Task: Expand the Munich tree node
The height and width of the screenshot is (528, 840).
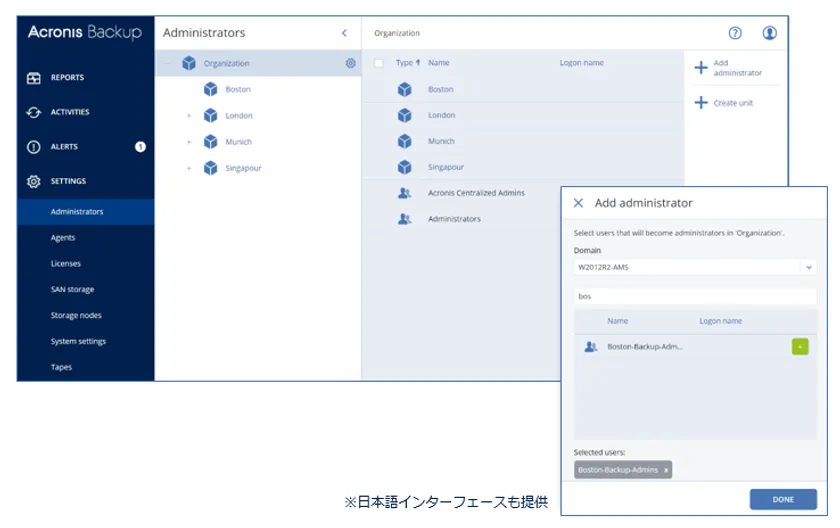Action: pyautogui.click(x=188, y=142)
